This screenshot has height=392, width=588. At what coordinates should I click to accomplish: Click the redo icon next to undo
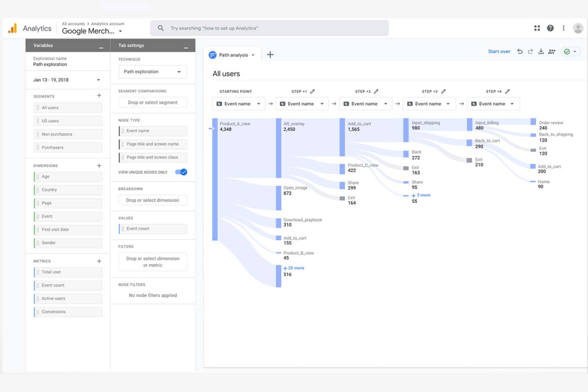(x=530, y=51)
